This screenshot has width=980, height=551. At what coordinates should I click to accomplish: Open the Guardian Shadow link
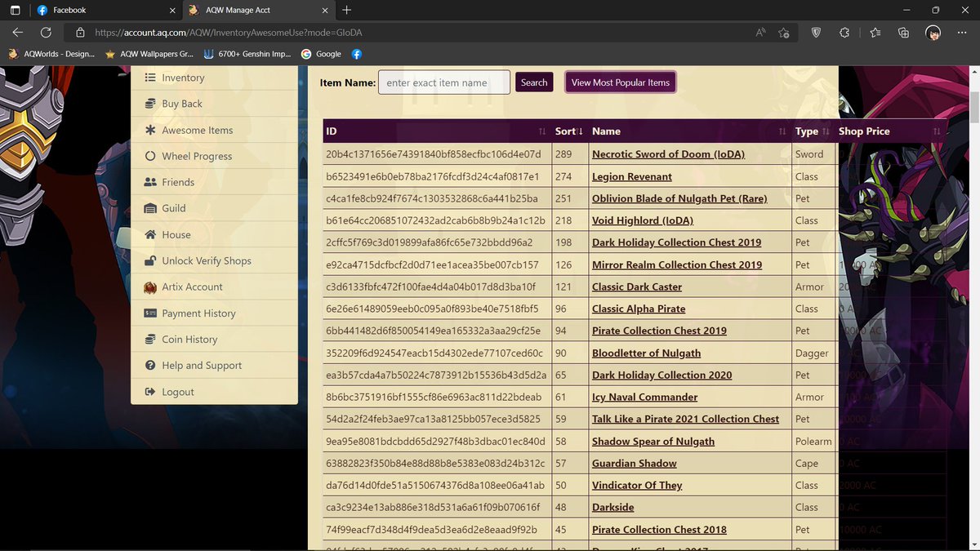(x=635, y=463)
